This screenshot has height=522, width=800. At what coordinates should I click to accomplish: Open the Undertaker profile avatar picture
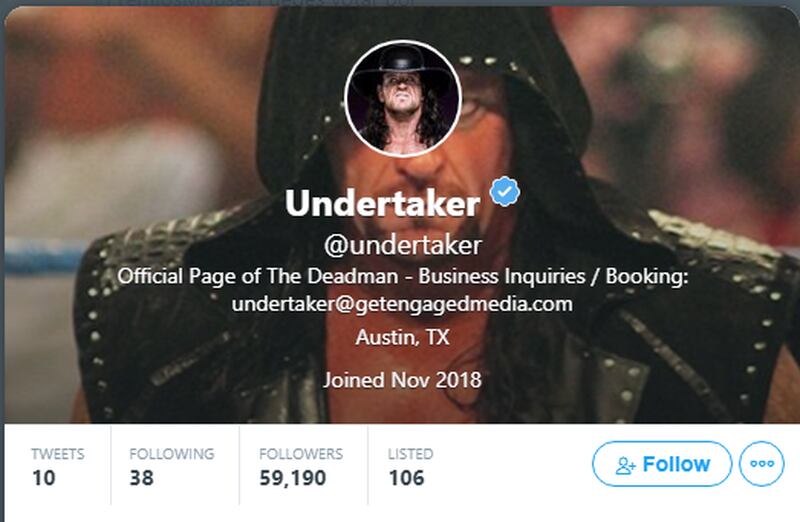click(403, 98)
